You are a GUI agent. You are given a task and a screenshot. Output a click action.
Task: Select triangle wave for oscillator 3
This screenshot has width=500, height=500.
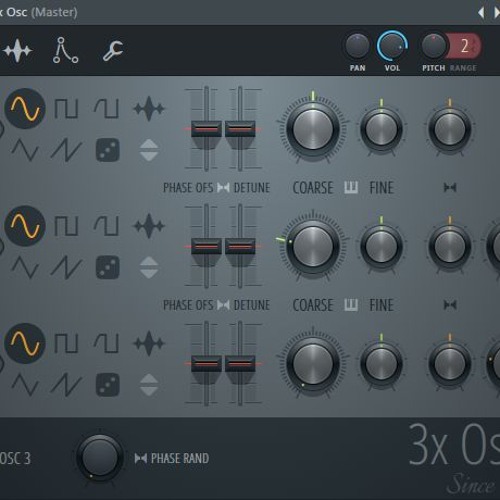coord(25,385)
